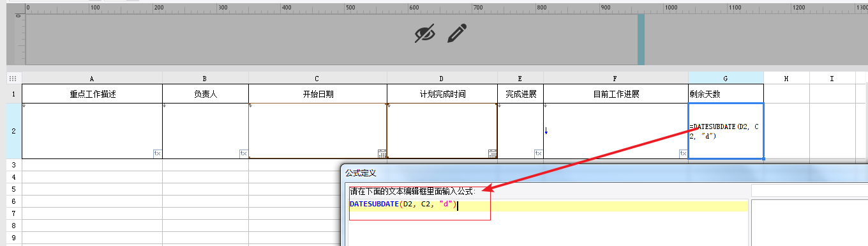
Task: Click the cell labeled 目前工作进展
Action: tap(615, 94)
